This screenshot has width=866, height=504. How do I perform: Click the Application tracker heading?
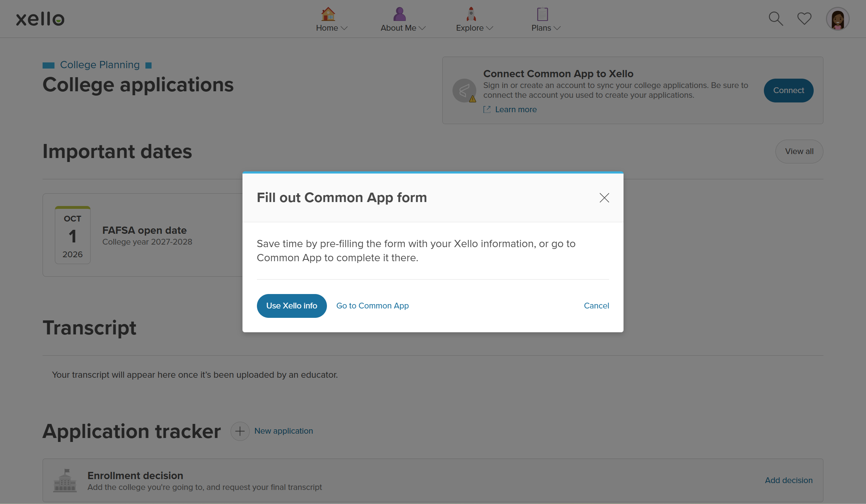(132, 431)
